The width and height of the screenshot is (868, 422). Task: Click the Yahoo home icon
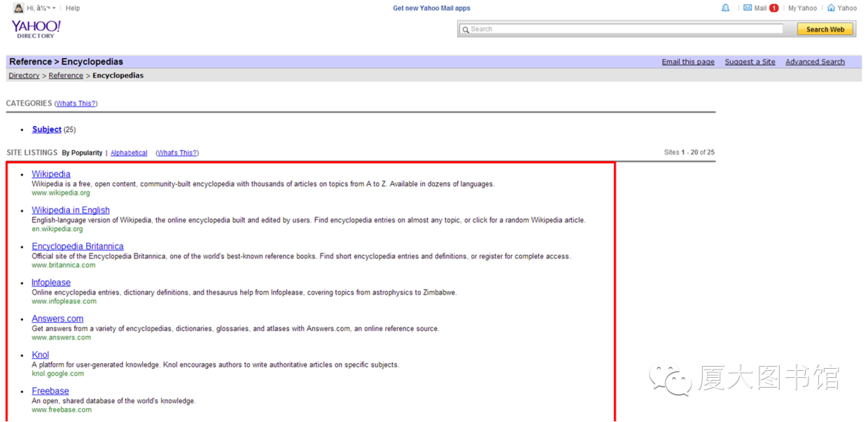coord(831,8)
